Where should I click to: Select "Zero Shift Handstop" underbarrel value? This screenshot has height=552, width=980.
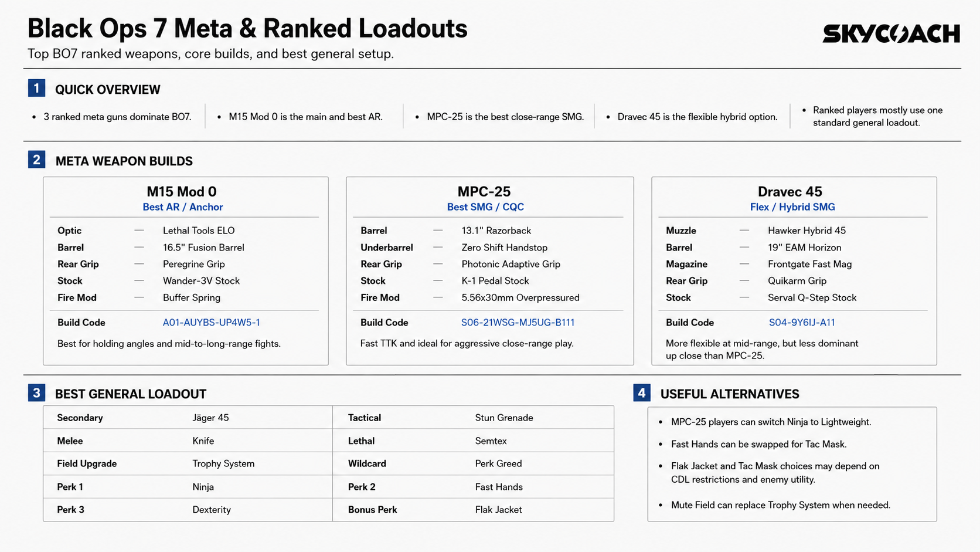[505, 248]
